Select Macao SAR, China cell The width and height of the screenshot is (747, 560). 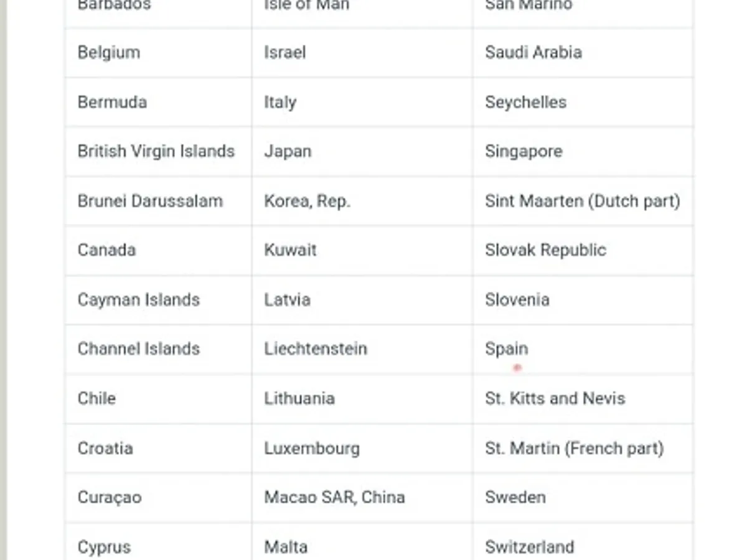click(x=334, y=497)
